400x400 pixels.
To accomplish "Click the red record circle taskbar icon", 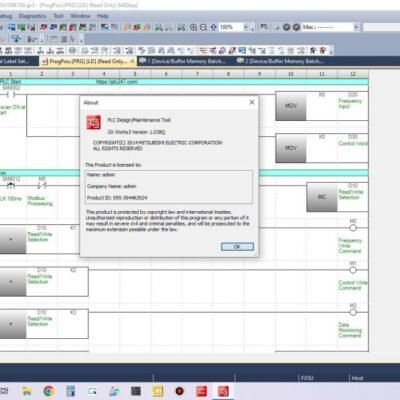I will tap(179, 391).
